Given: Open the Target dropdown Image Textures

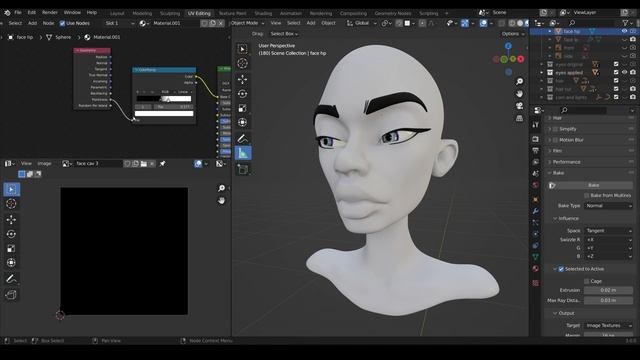Looking at the screenshot, I should (x=608, y=325).
